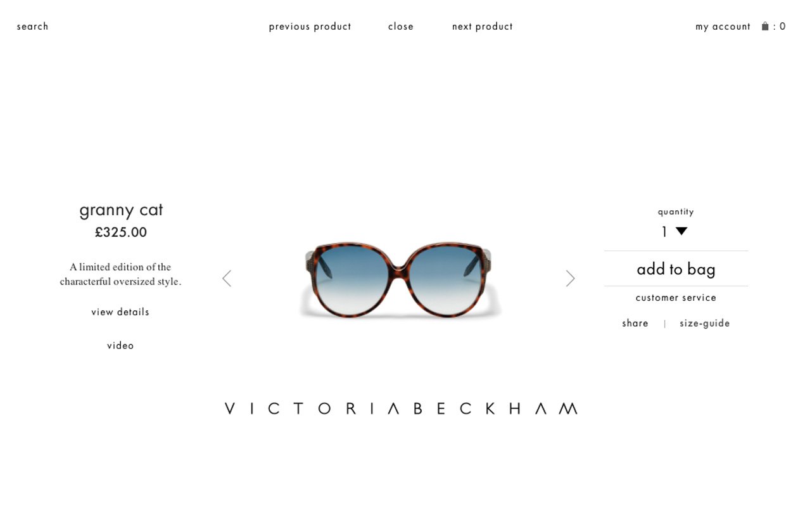Open the search link

32,27
